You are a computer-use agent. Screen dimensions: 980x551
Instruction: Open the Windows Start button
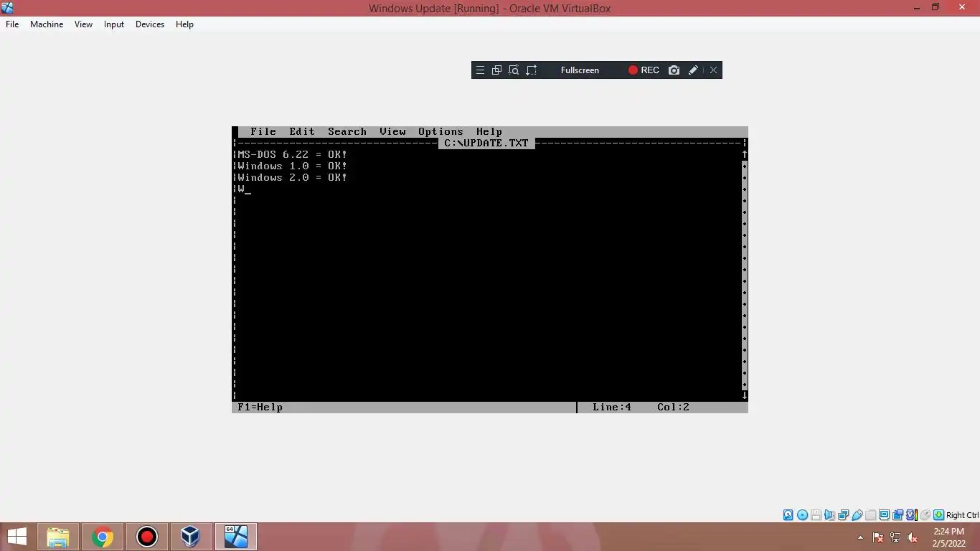coord(17,537)
